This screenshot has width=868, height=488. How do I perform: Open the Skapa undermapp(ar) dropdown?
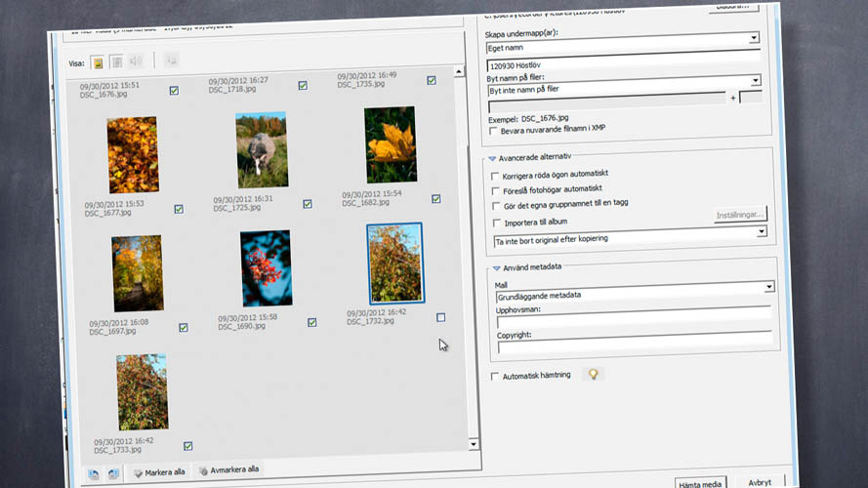(754, 38)
